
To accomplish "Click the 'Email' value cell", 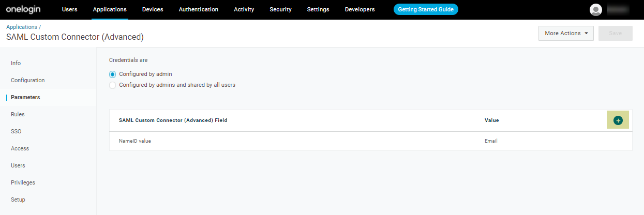I will 491,141.
